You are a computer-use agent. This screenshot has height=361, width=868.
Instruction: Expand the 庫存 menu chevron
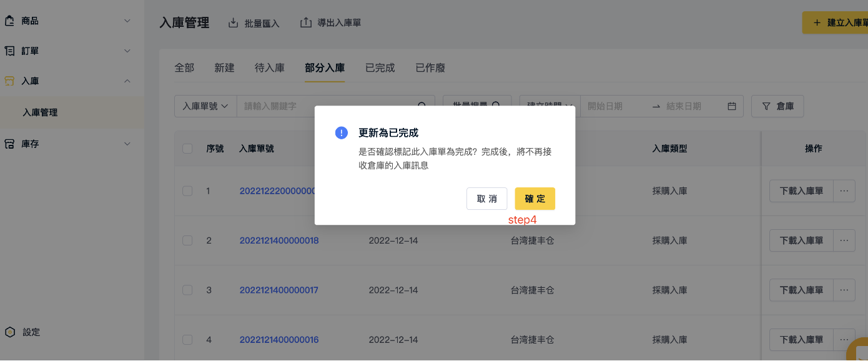pos(127,144)
